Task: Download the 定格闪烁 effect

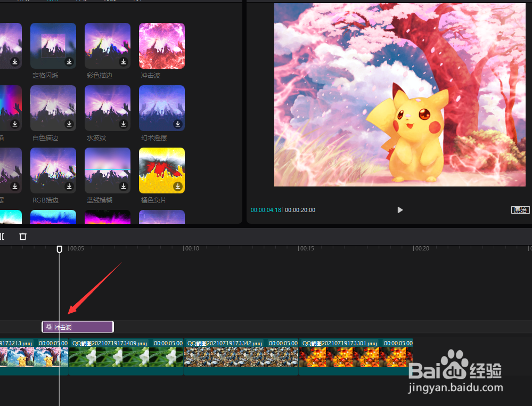Action: coord(69,61)
